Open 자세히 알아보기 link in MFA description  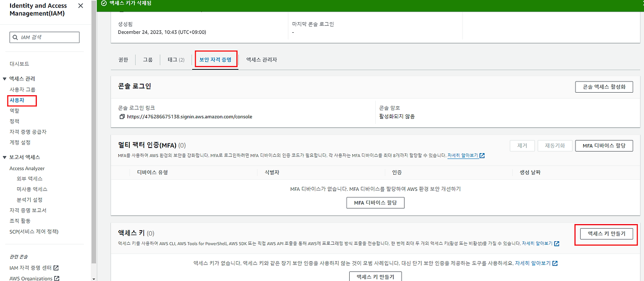462,156
